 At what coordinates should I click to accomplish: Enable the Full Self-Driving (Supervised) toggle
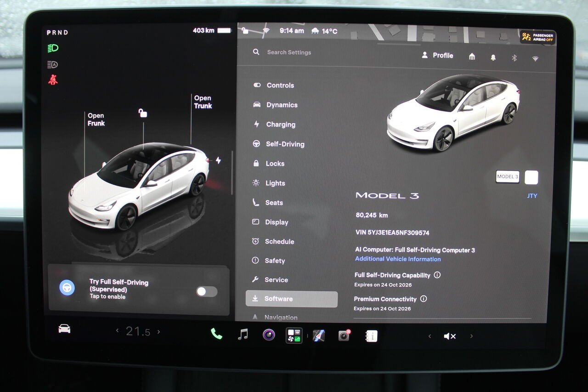pos(207,291)
